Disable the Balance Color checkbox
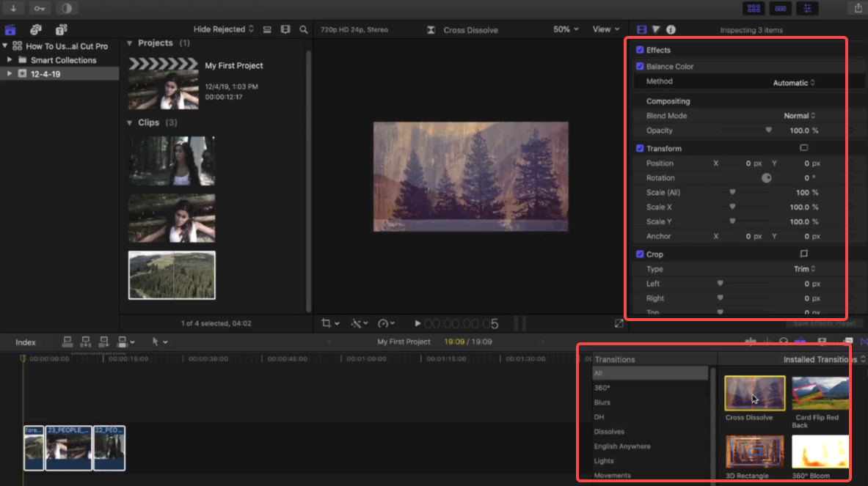 coord(640,66)
